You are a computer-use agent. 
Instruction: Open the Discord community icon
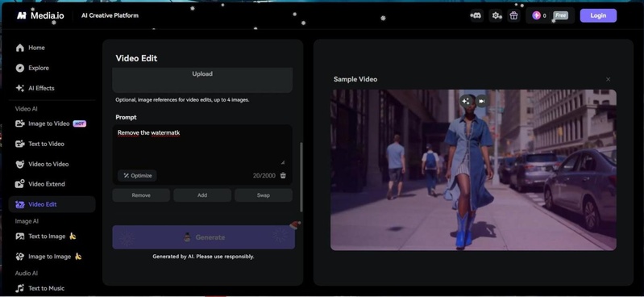click(476, 15)
